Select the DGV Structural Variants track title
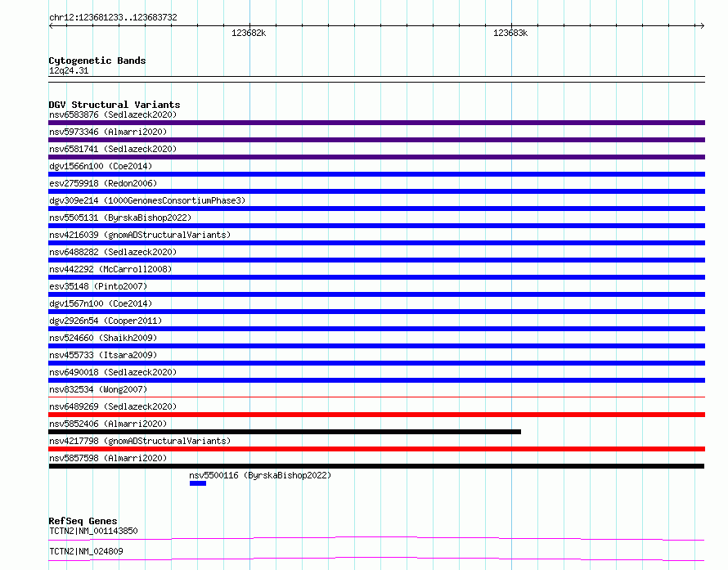 pyautogui.click(x=115, y=105)
